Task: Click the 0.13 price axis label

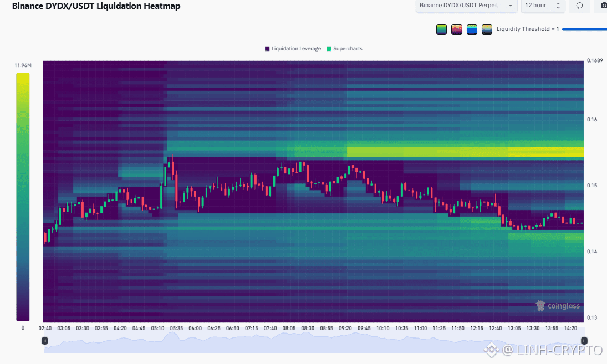Action: tap(592, 318)
